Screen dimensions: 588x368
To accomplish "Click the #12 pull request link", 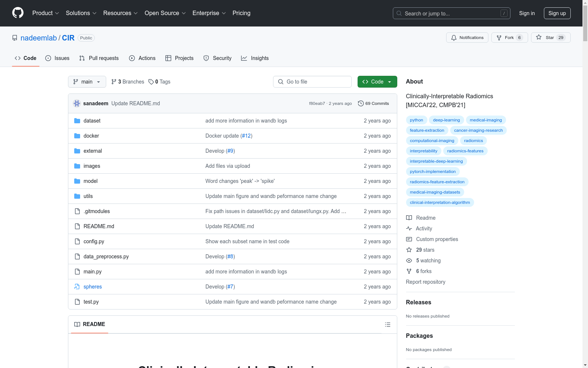I will 246,136.
